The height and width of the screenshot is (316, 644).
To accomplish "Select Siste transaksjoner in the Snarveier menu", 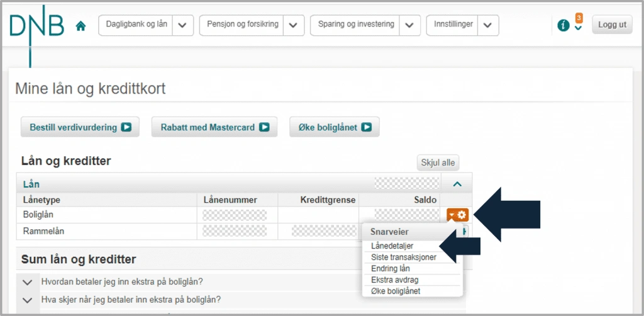I will pyautogui.click(x=403, y=257).
